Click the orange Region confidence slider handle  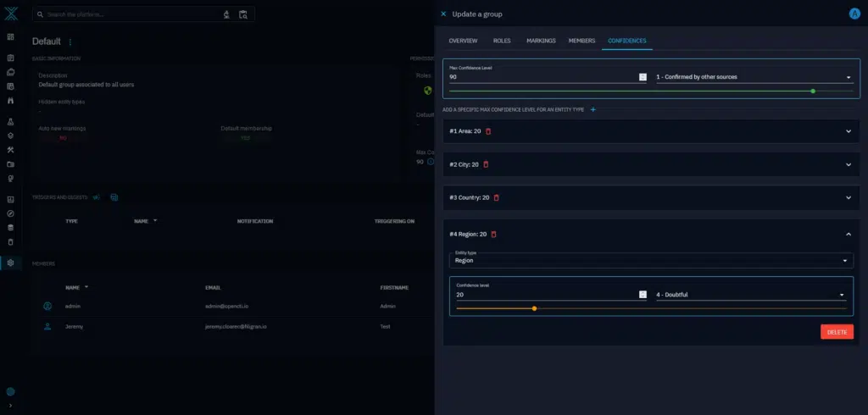(x=534, y=308)
